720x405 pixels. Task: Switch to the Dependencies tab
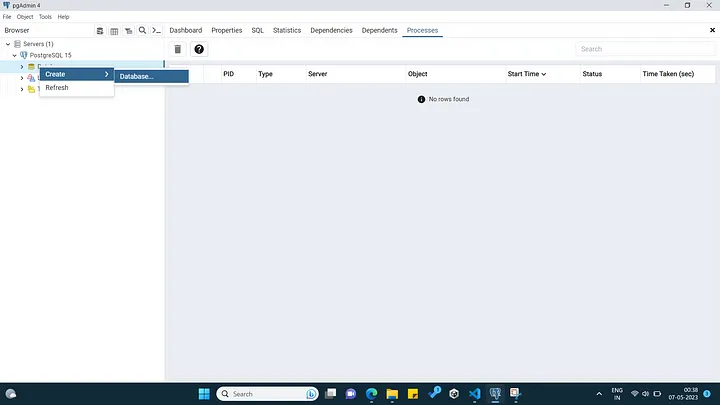331,30
